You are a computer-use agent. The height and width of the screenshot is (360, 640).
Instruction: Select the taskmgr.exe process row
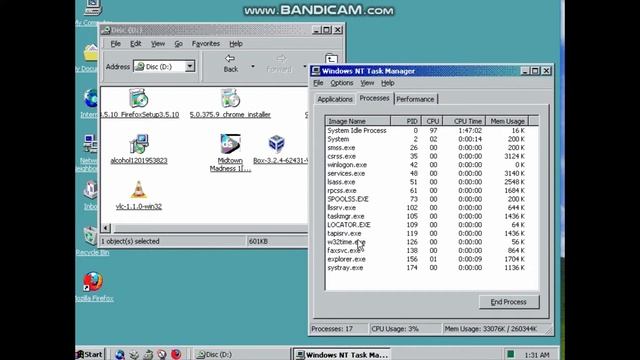coord(426,216)
